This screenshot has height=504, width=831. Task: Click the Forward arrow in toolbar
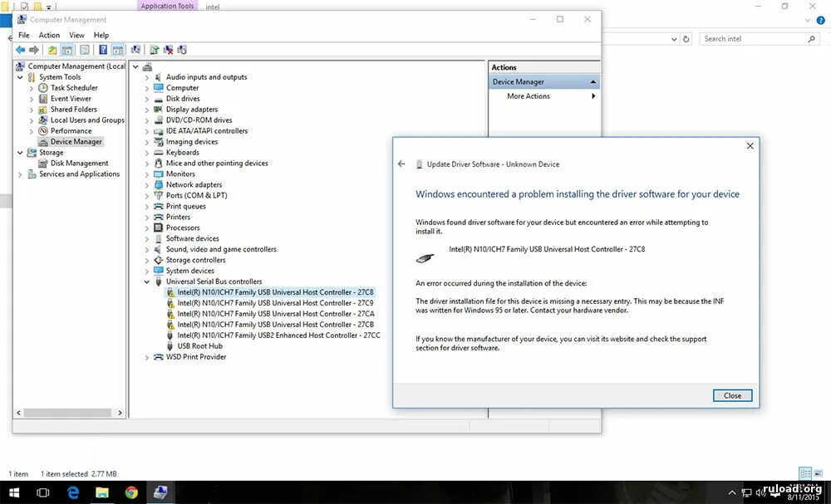[x=34, y=50]
